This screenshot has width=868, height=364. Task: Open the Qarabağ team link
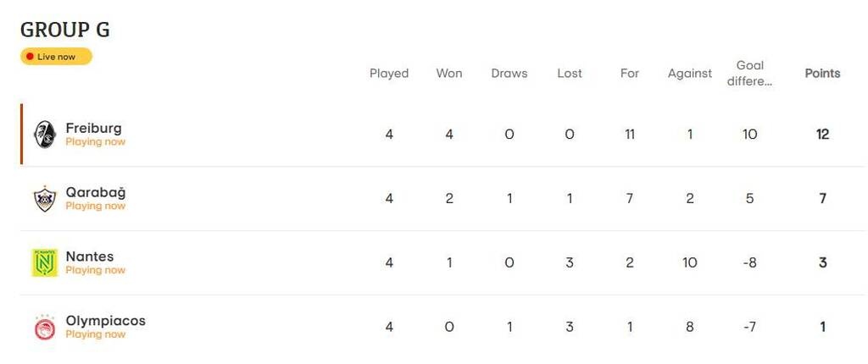click(95, 192)
